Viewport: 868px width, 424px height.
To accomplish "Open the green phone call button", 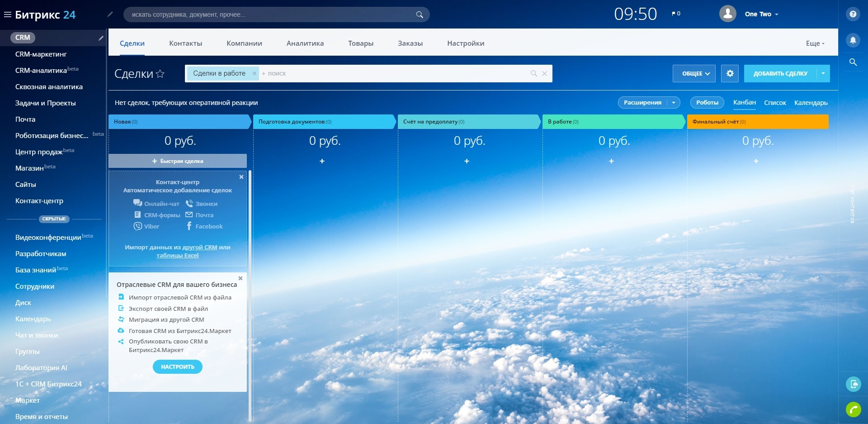I will [x=853, y=410].
